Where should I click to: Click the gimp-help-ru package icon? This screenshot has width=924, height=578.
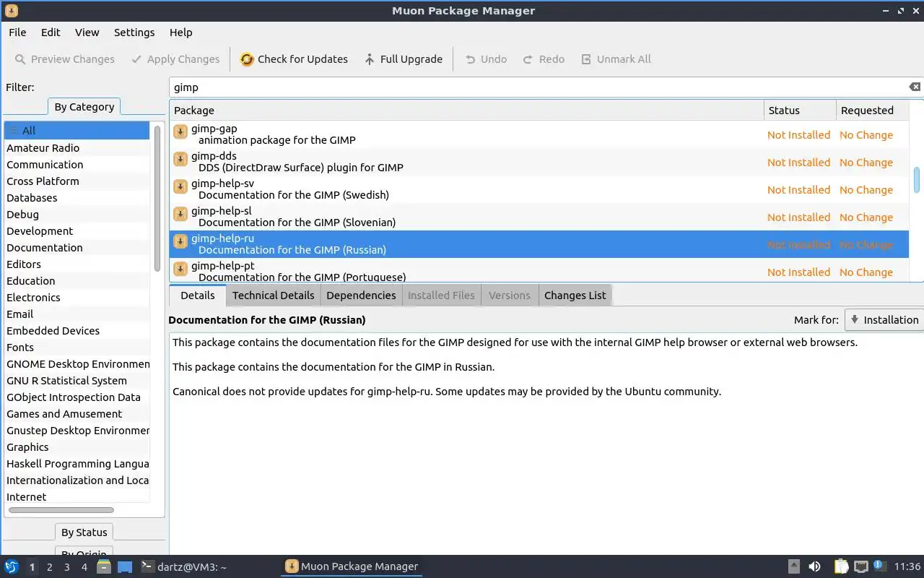point(180,242)
